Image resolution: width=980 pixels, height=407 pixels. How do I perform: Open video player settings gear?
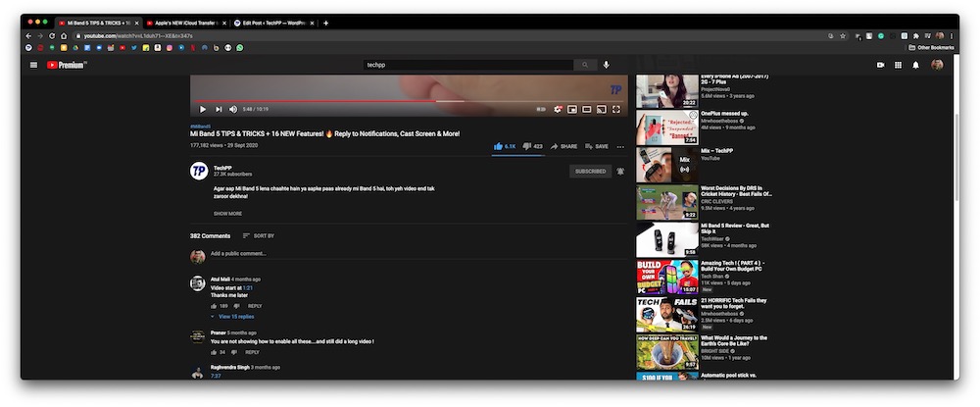558,110
